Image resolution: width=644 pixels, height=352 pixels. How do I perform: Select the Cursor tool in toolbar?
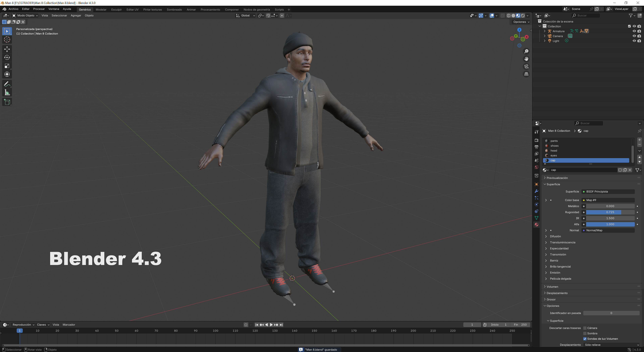coord(7,39)
